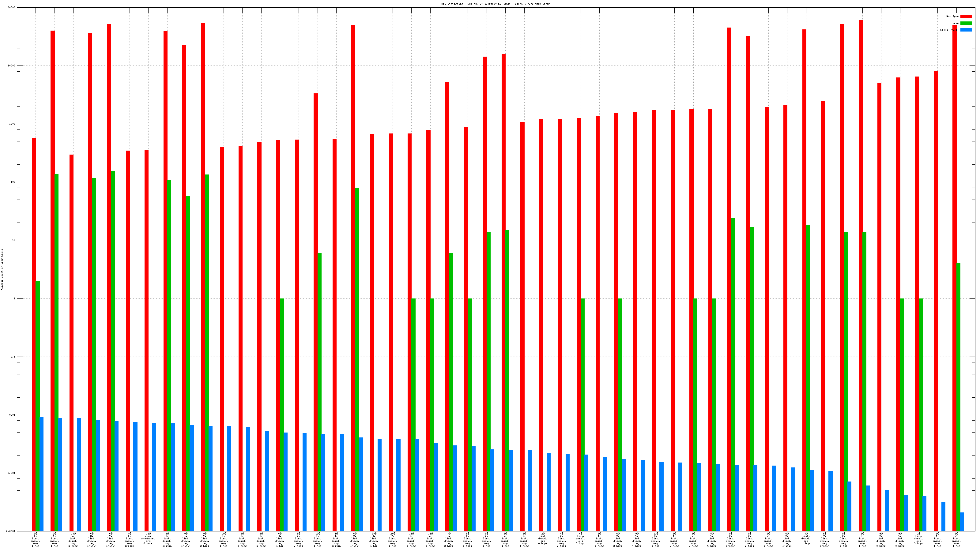Click the 100000 y-axis tick label
The height and width of the screenshot is (551, 980).
click(11, 8)
